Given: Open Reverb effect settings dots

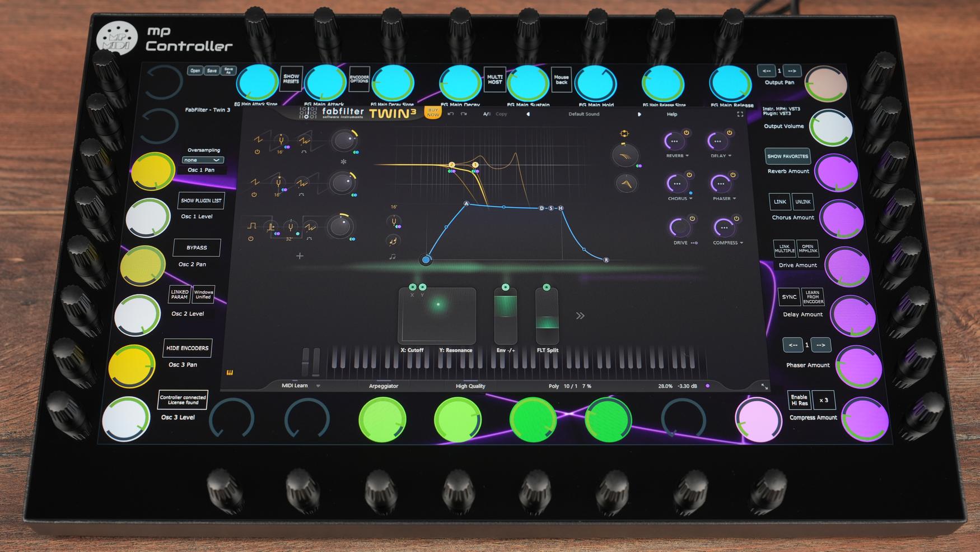Looking at the screenshot, I should 674,142.
